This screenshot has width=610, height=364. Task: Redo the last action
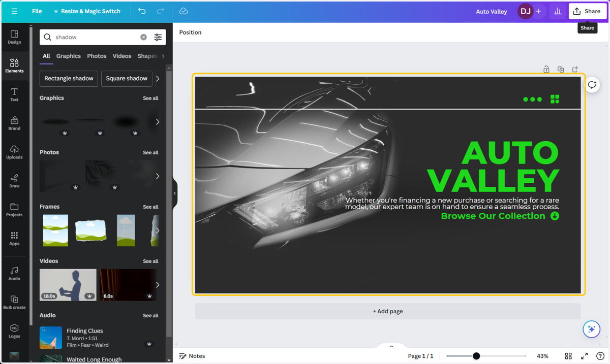pos(161,11)
